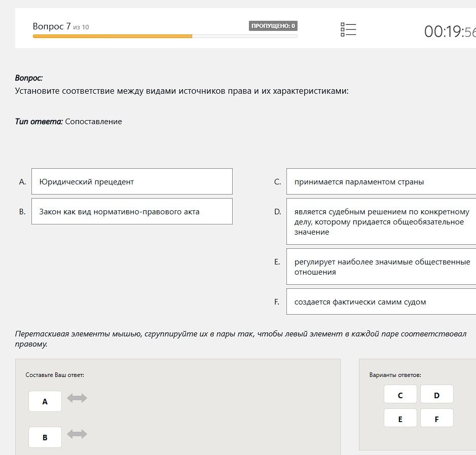Select answer tile E in answer variants
The image size is (476, 455).
(x=400, y=418)
